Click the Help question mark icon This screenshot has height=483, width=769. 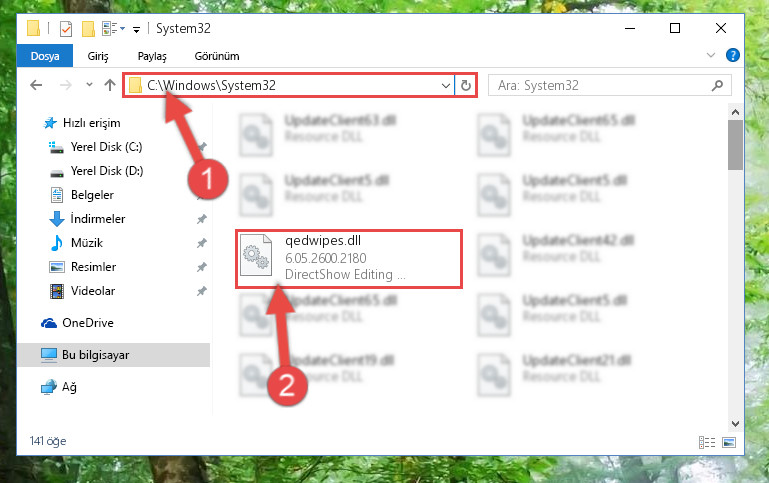732,55
